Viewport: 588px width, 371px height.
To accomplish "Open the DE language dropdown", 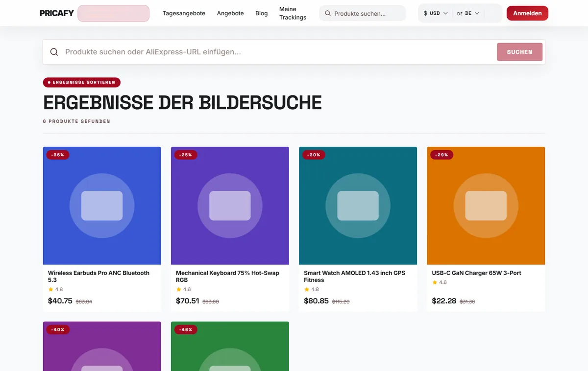I will (x=468, y=13).
